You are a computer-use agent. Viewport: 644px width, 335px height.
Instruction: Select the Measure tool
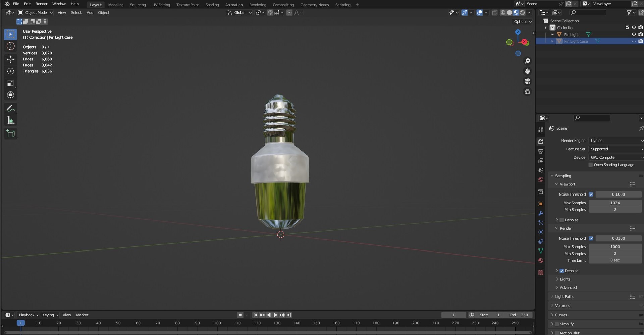coord(10,120)
